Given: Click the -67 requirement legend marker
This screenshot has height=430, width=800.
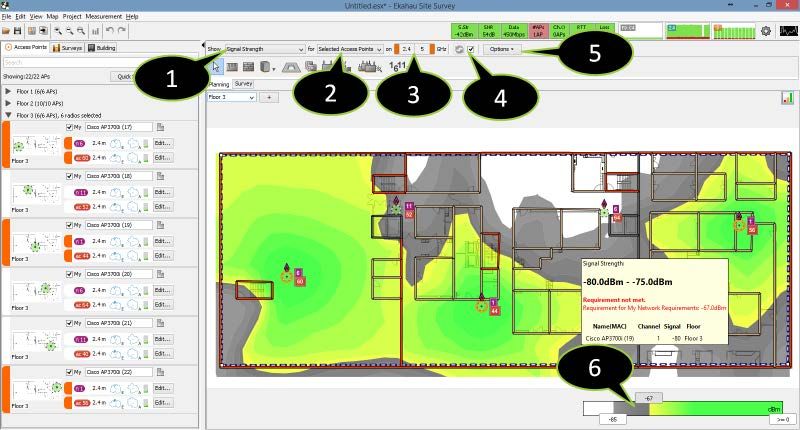Looking at the screenshot, I should click(648, 398).
